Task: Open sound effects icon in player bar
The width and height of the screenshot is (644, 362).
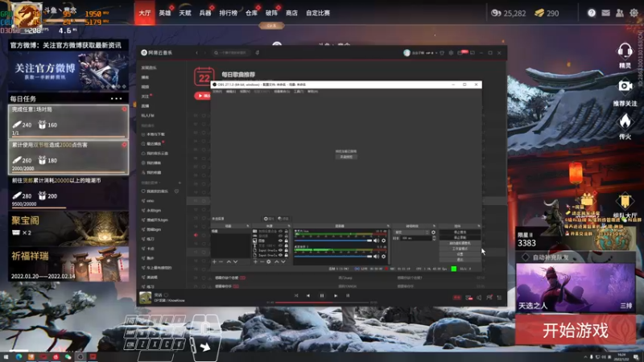Action: click(x=469, y=298)
